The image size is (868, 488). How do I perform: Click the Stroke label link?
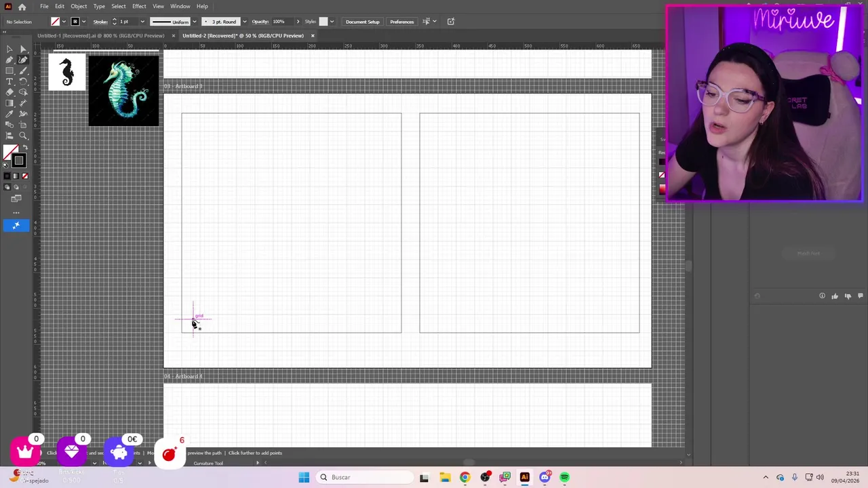[100, 22]
